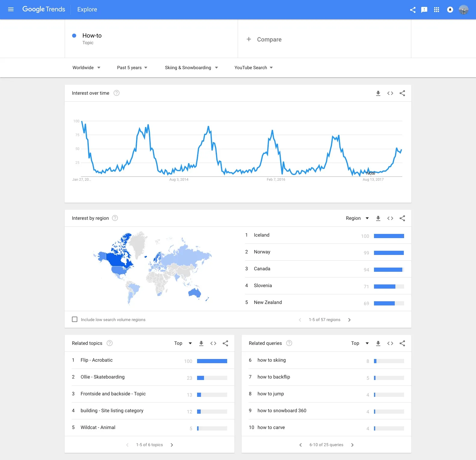Click the Flip - Acrobatic score bar
This screenshot has width=476, height=460.
(x=212, y=361)
